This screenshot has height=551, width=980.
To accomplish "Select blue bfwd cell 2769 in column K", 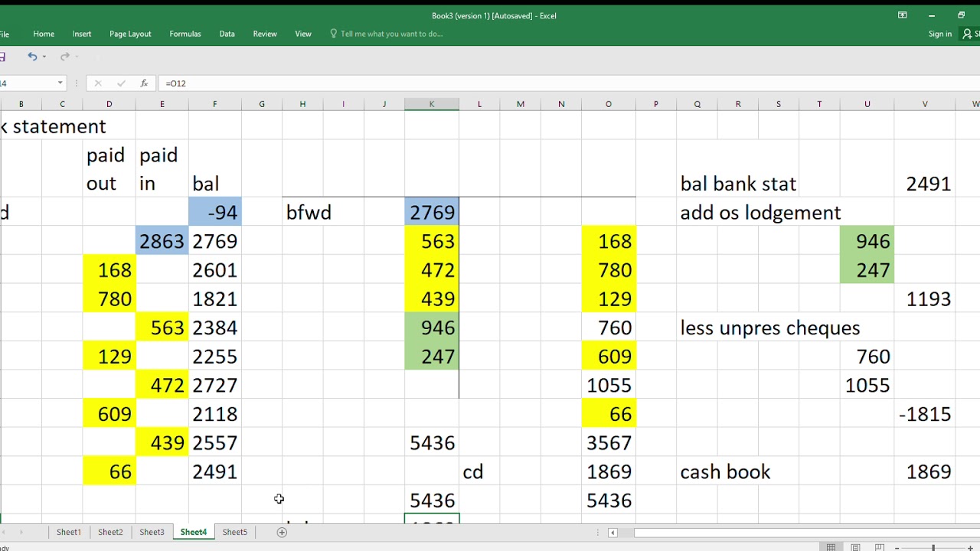I will (x=432, y=212).
